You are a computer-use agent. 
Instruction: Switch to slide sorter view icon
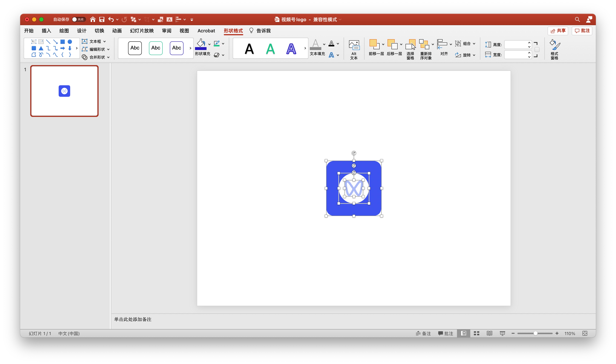coord(476,333)
